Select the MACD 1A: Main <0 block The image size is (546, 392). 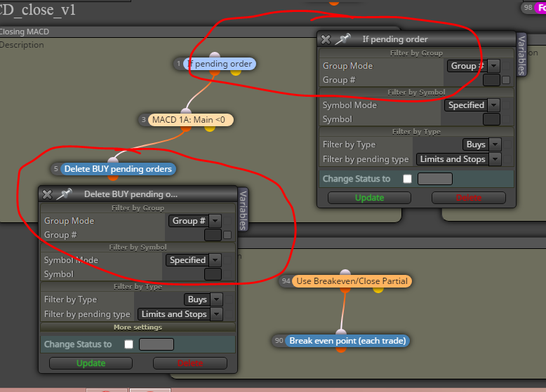(x=191, y=120)
